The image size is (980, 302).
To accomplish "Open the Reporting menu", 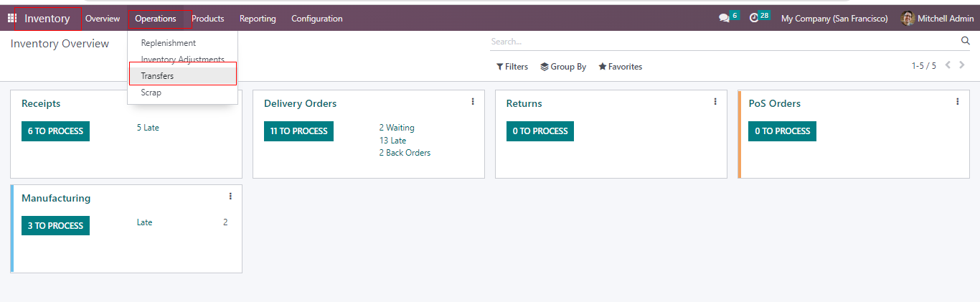I will [258, 19].
